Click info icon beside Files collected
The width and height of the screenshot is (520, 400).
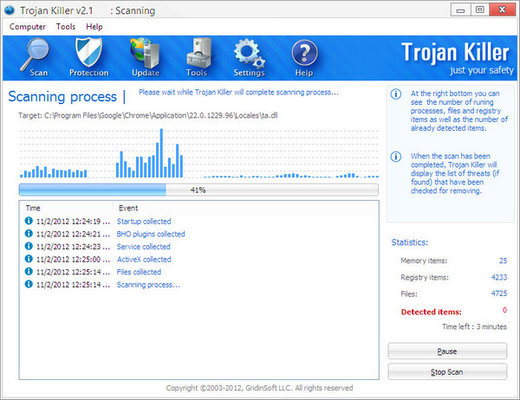[29, 271]
